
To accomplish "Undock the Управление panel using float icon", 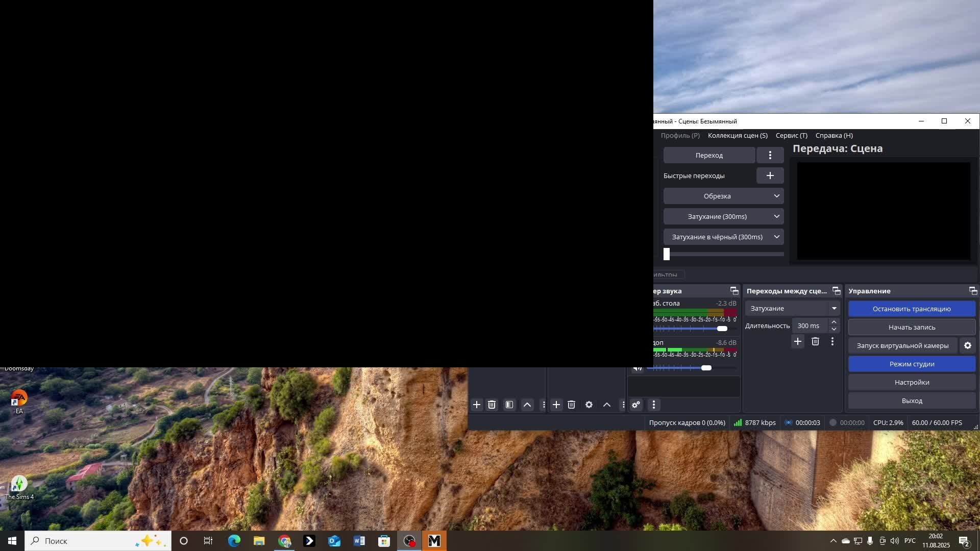I will pos(973,291).
